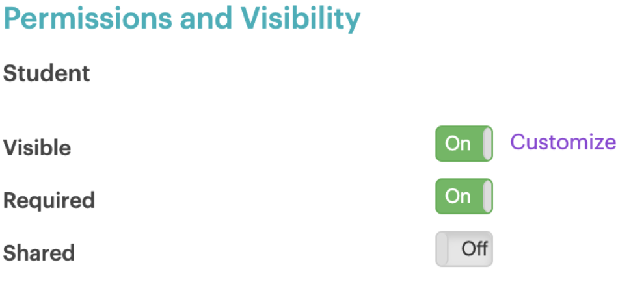Click the "On" text in Required switch
The width and height of the screenshot is (644, 293).
(x=457, y=196)
